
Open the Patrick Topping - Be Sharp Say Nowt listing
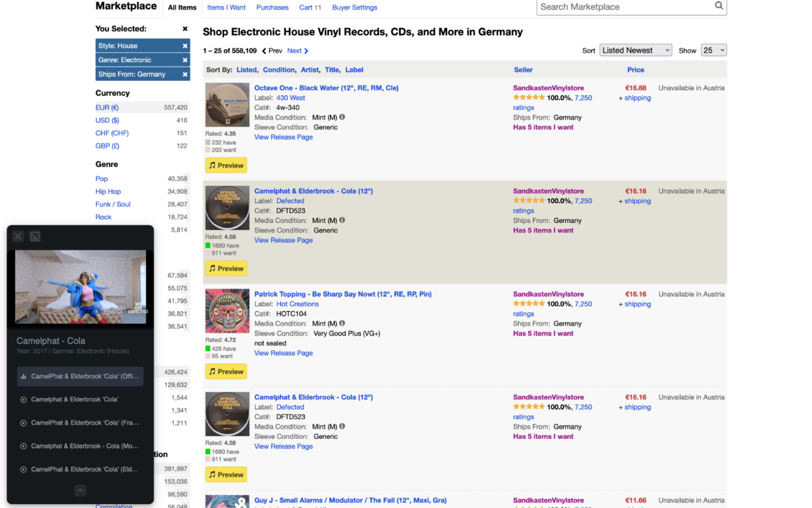point(343,295)
